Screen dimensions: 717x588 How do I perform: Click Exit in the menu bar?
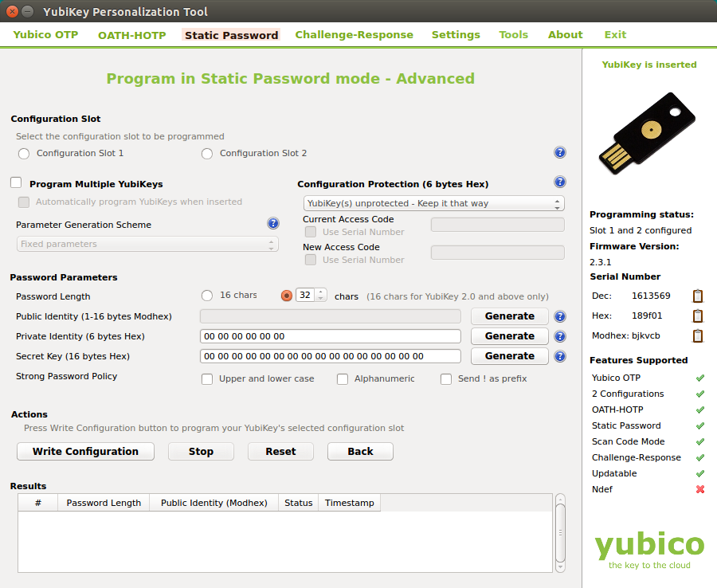[615, 35]
